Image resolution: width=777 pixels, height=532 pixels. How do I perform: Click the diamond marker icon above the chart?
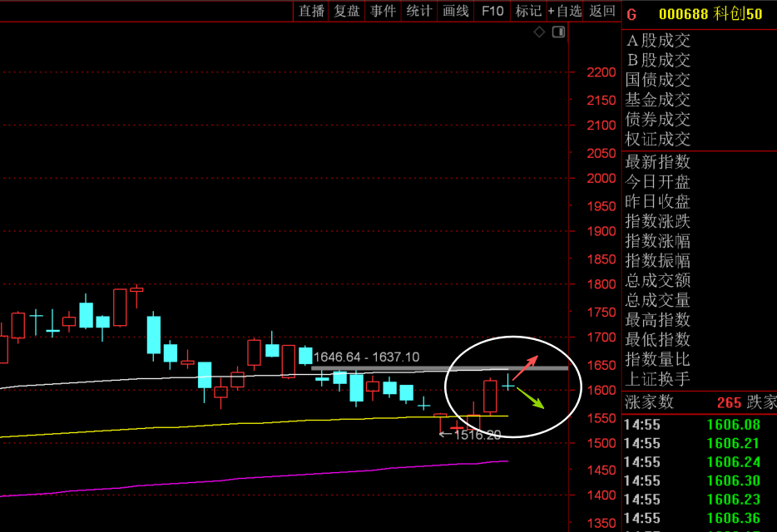(539, 32)
